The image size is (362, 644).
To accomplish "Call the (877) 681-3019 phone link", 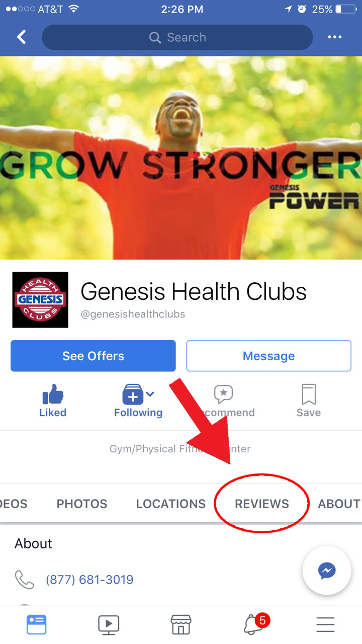I will point(89,580).
